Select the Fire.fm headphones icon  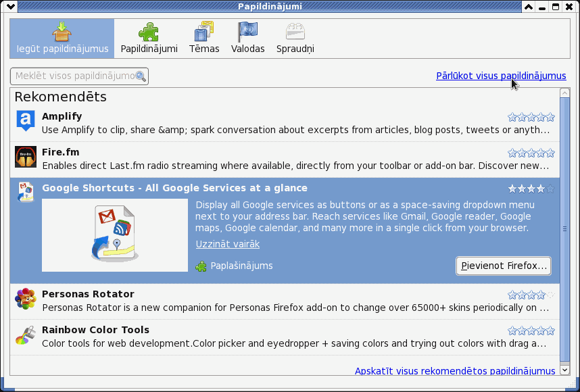(x=26, y=157)
